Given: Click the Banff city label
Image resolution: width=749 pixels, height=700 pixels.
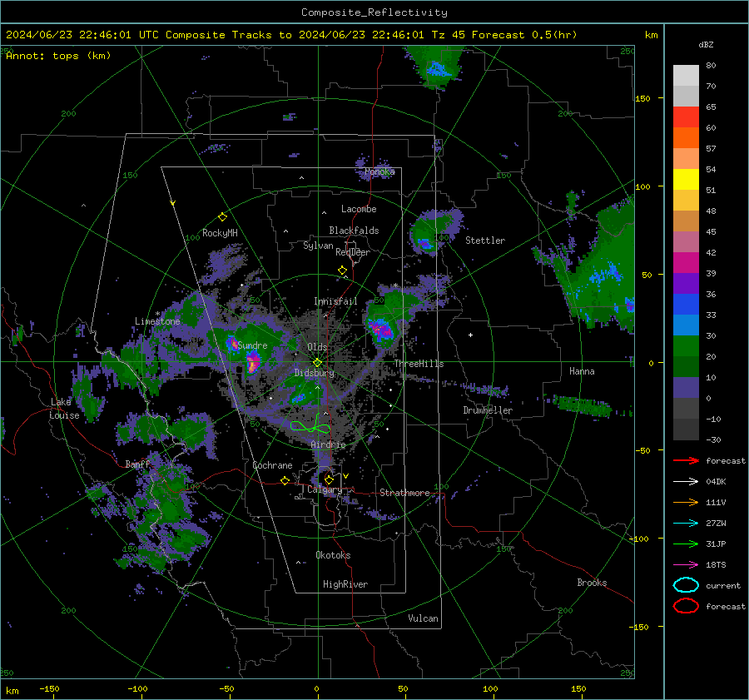Looking at the screenshot, I should click(137, 464).
